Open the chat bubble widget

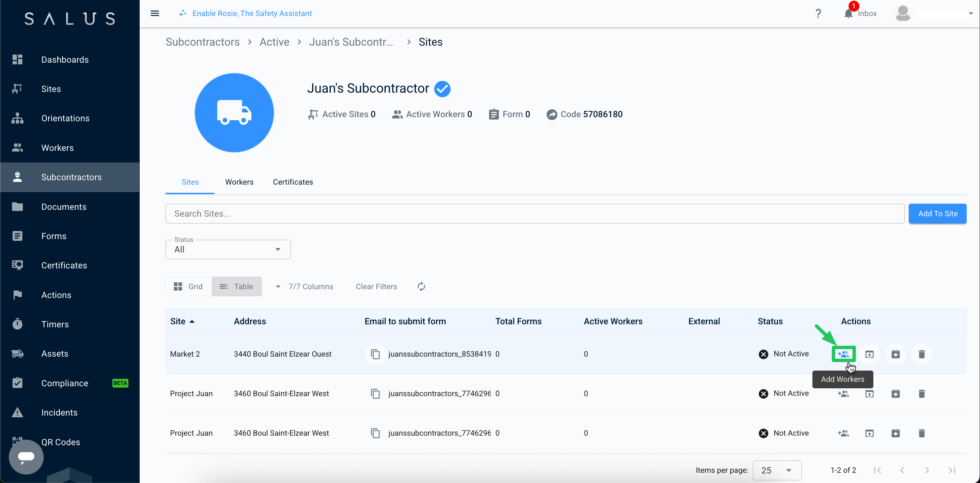(26, 457)
